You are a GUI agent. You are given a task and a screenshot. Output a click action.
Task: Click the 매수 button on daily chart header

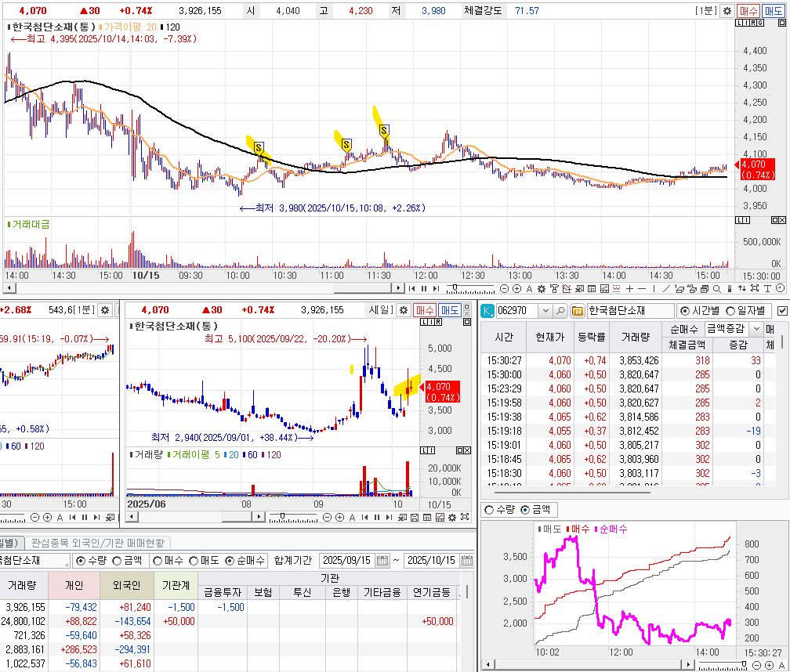pyautogui.click(x=424, y=310)
